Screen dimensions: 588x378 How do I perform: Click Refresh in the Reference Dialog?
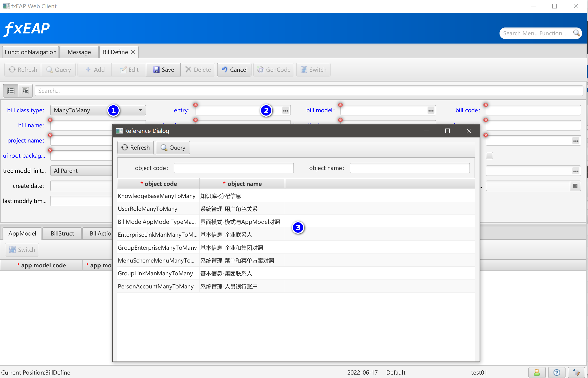(x=135, y=148)
